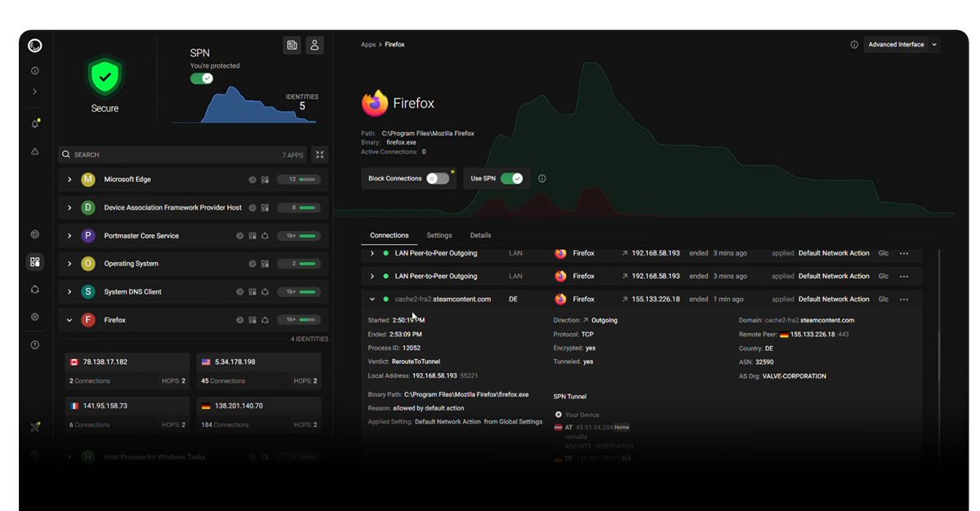Click the Portmaster logo in the sidebar

(x=34, y=46)
